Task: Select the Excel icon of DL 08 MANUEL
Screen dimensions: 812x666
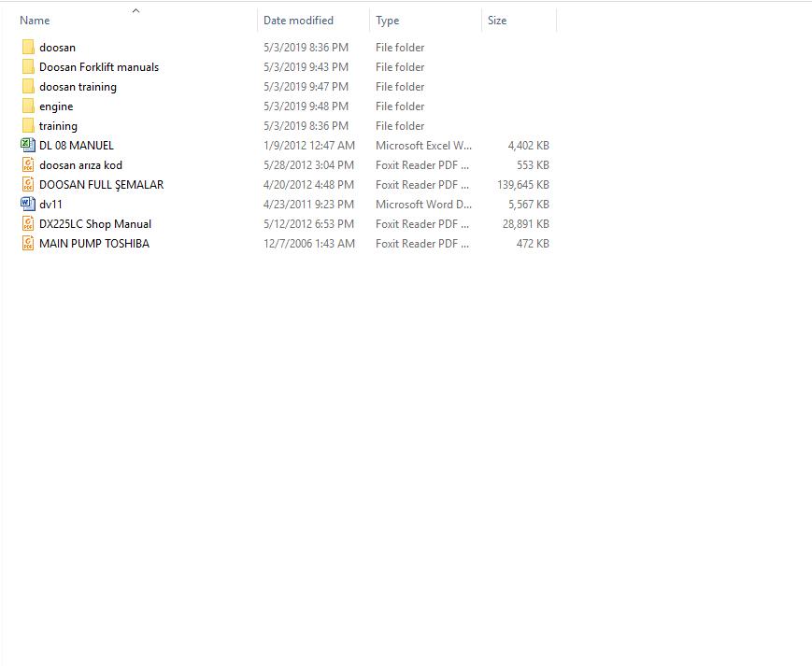Action: [28, 146]
